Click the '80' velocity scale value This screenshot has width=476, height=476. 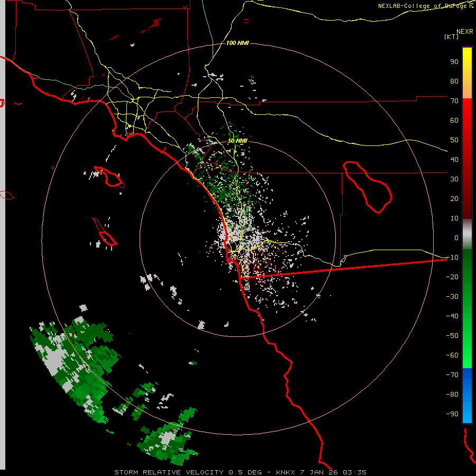(454, 81)
